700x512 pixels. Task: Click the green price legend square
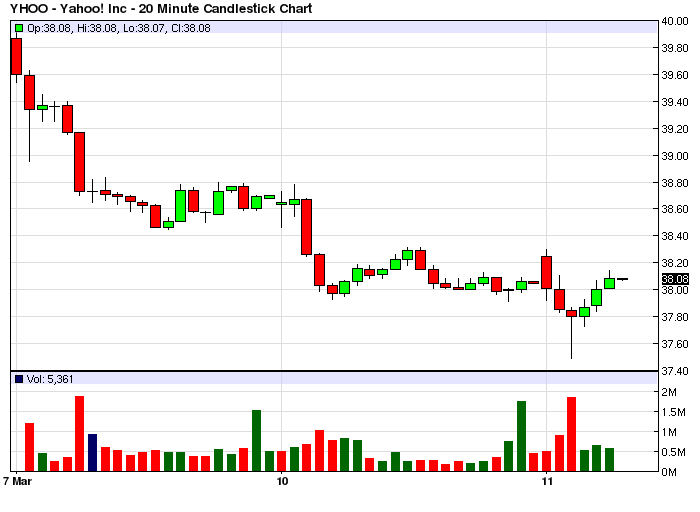pyautogui.click(x=19, y=28)
